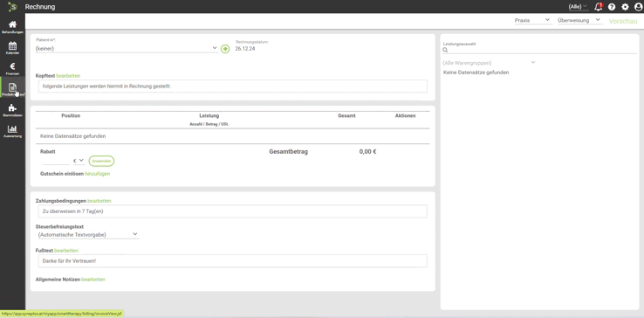
Task: Click the Aktionen column header
Action: click(406, 116)
